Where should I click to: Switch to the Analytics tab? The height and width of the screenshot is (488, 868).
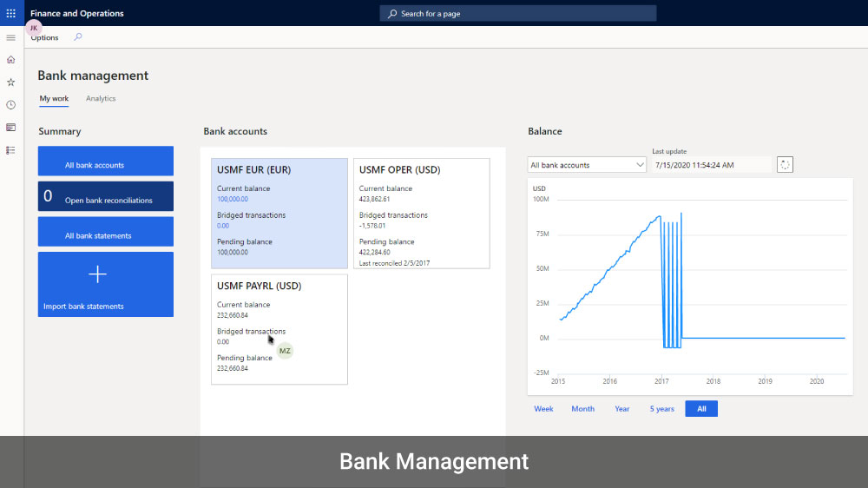[x=101, y=99]
